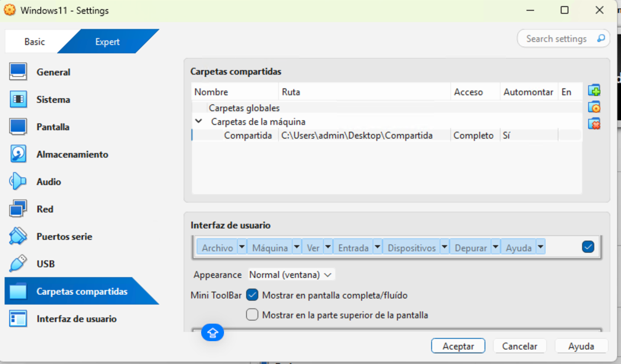
Task: Open the Appearance Normal (ventana) dropdown
Action: click(x=291, y=275)
